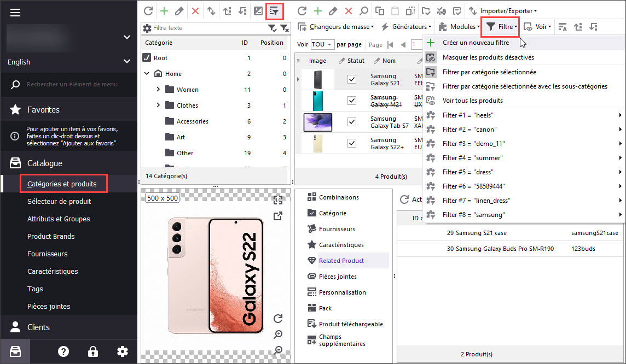Image resolution: width=626 pixels, height=364 pixels.
Task: Toggle status checkbox for Samsung Galaxy M21
Action: click(x=352, y=101)
